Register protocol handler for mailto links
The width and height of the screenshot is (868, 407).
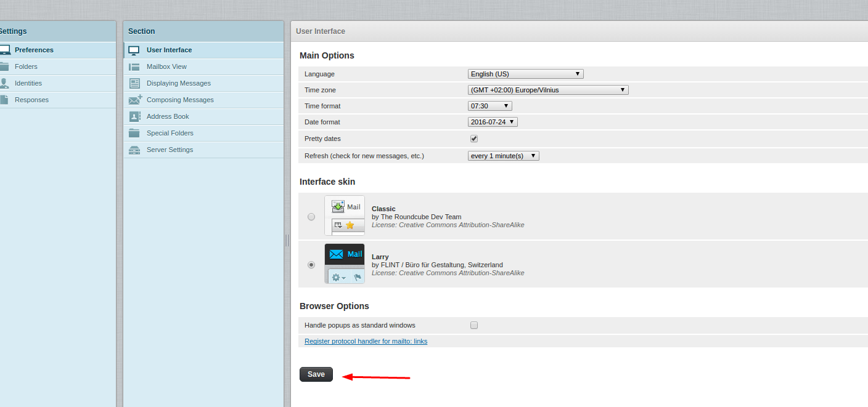(366, 341)
